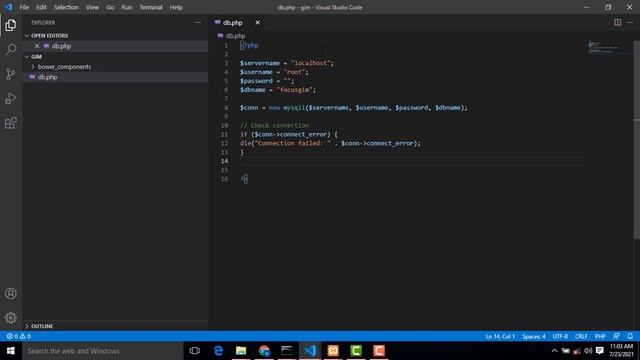The height and width of the screenshot is (360, 640).
Task: Open notifications bell in status bar
Action: click(x=630, y=336)
